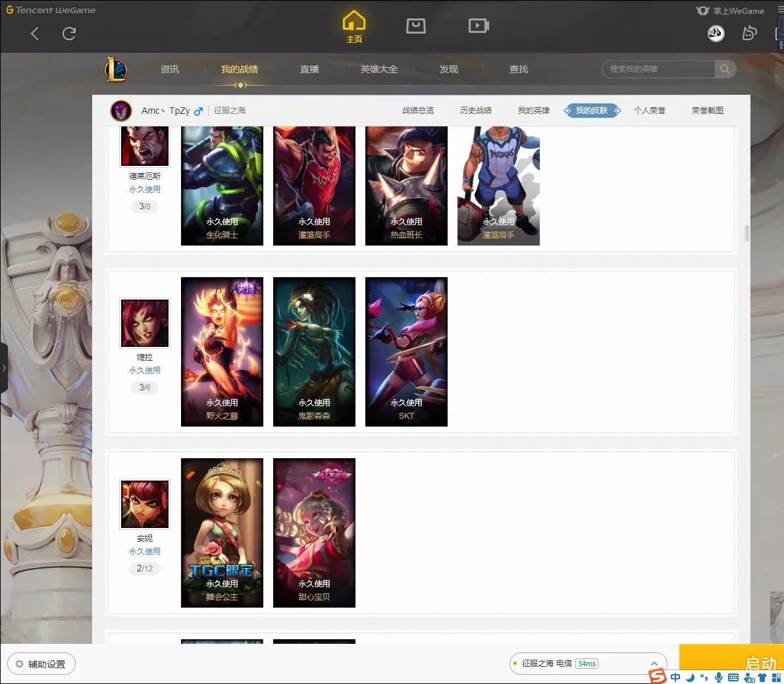The width and height of the screenshot is (784, 684).
Task: Click the 3/6 skin count badge
Action: pos(145,387)
